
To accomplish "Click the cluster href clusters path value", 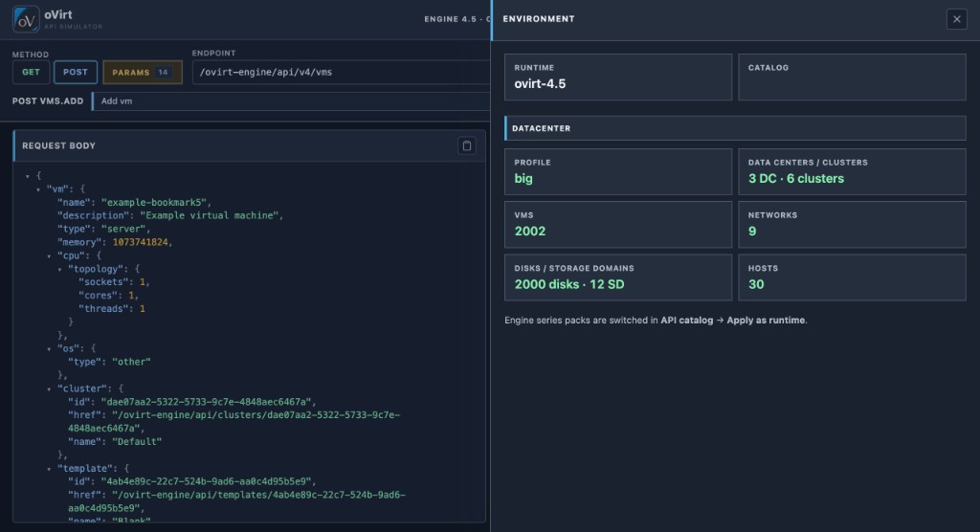I will [x=234, y=422].
